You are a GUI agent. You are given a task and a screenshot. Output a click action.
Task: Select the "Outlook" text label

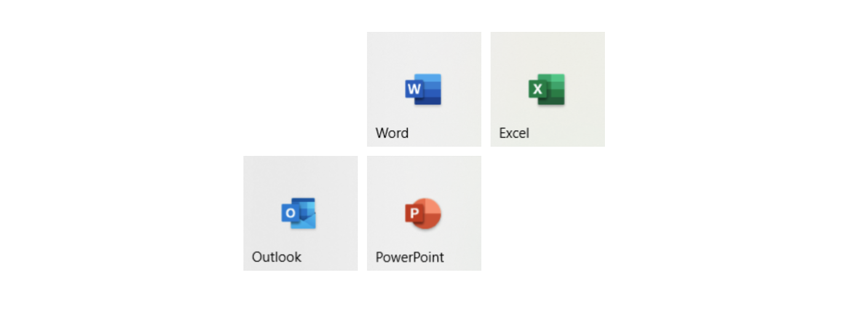click(x=277, y=257)
